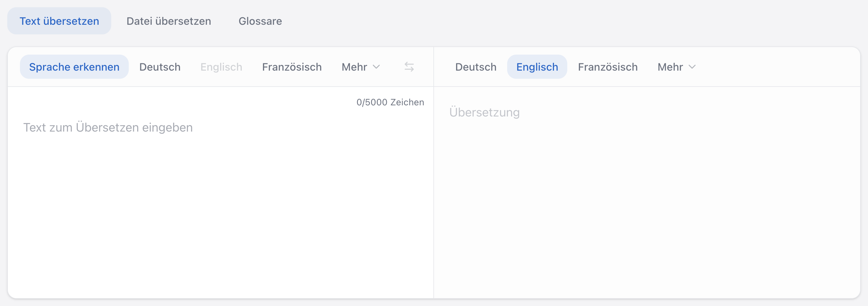Switch to the "Datei übersetzen" tab
868x306 pixels.
coord(168,21)
